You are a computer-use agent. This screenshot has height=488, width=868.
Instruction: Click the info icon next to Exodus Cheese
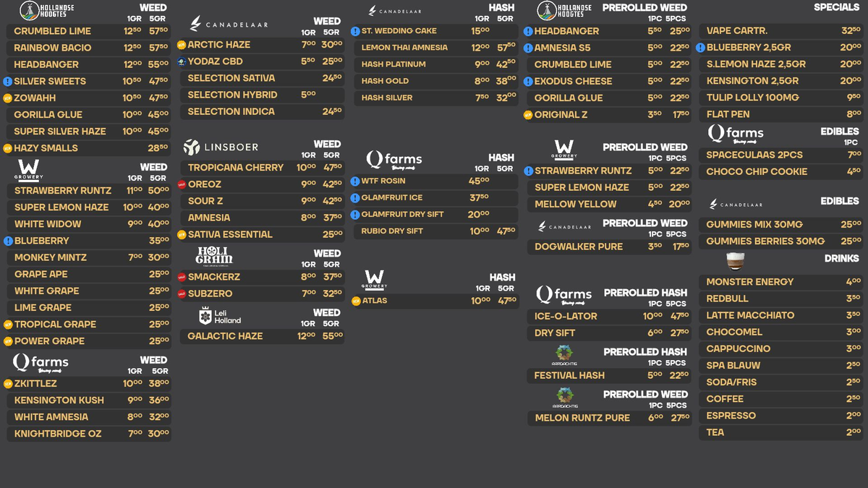click(x=528, y=81)
